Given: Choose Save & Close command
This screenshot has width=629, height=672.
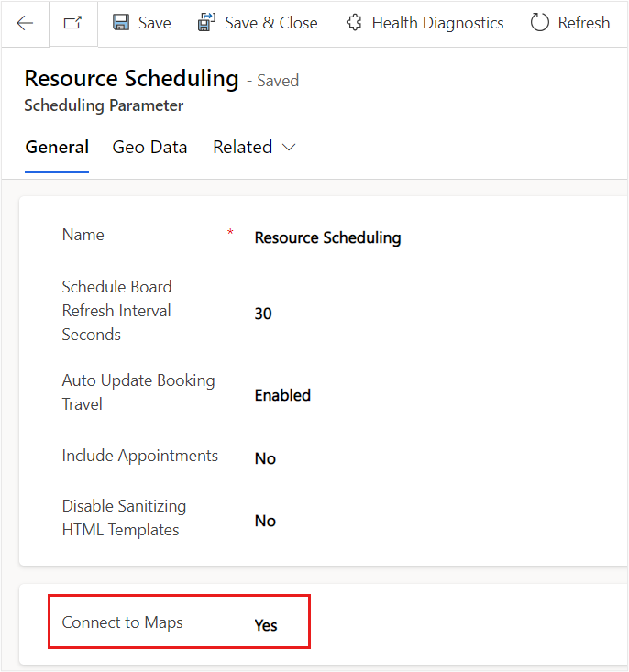Looking at the screenshot, I should [258, 23].
